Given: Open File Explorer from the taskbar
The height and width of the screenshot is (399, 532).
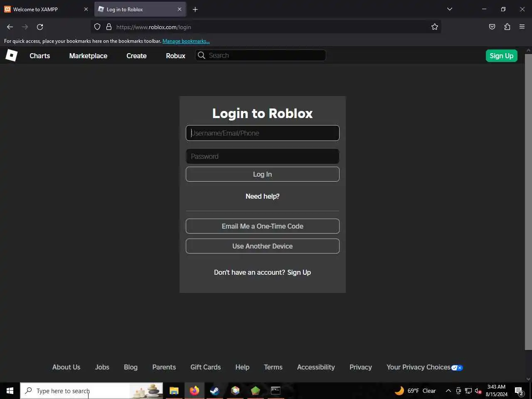Looking at the screenshot, I should pos(174,391).
